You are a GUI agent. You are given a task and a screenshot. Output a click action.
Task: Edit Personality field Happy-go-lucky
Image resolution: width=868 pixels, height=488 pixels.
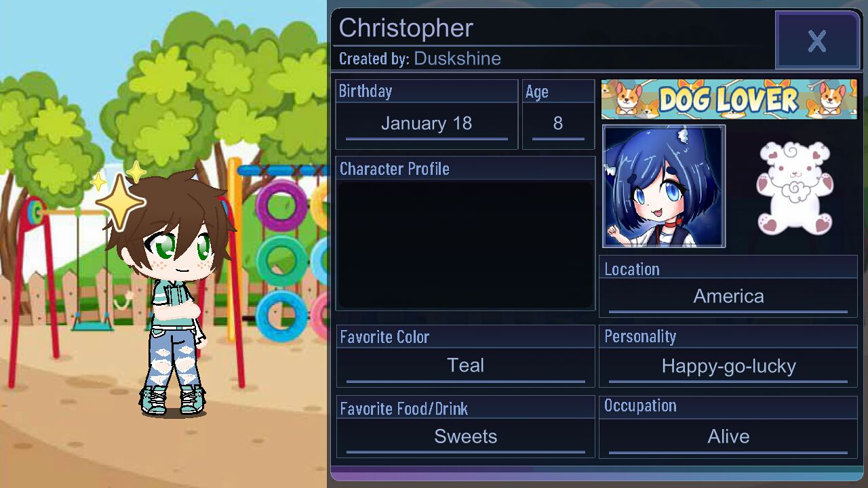(728, 366)
